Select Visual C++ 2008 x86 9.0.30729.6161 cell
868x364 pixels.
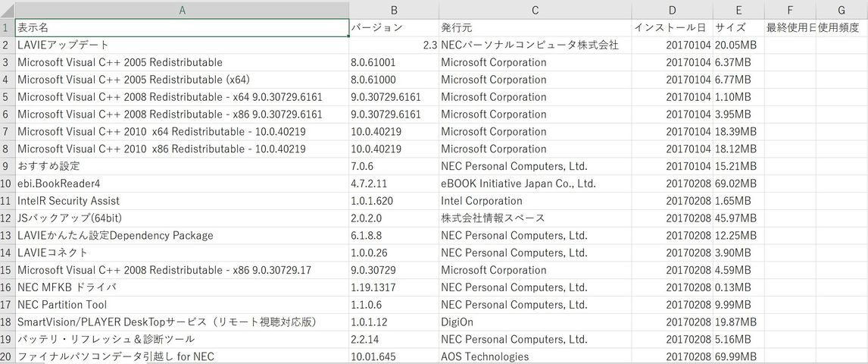(182, 115)
